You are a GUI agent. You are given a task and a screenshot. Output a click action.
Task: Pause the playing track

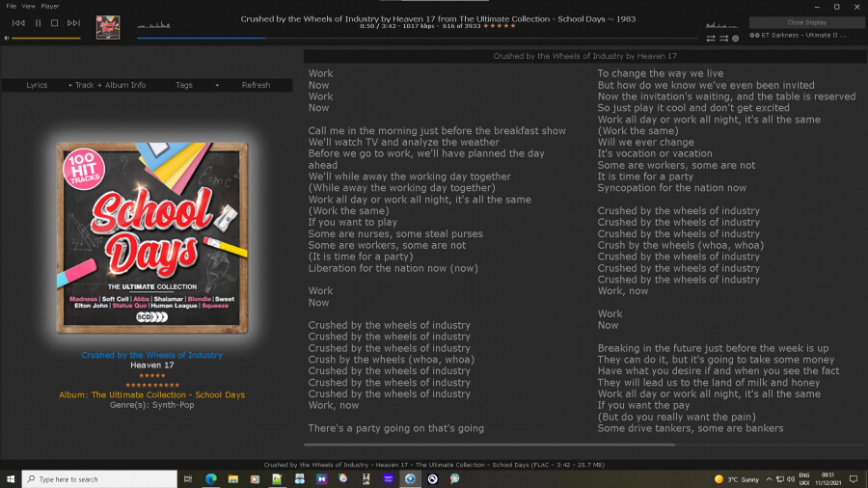pos(39,23)
